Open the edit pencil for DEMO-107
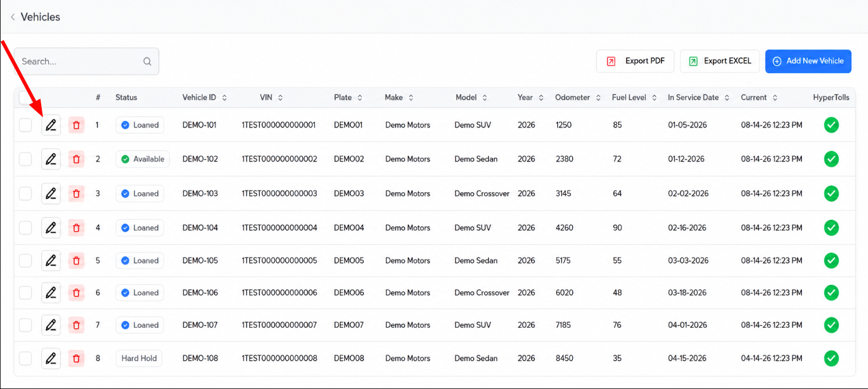Screen dimensions: 868x389 click(x=51, y=325)
